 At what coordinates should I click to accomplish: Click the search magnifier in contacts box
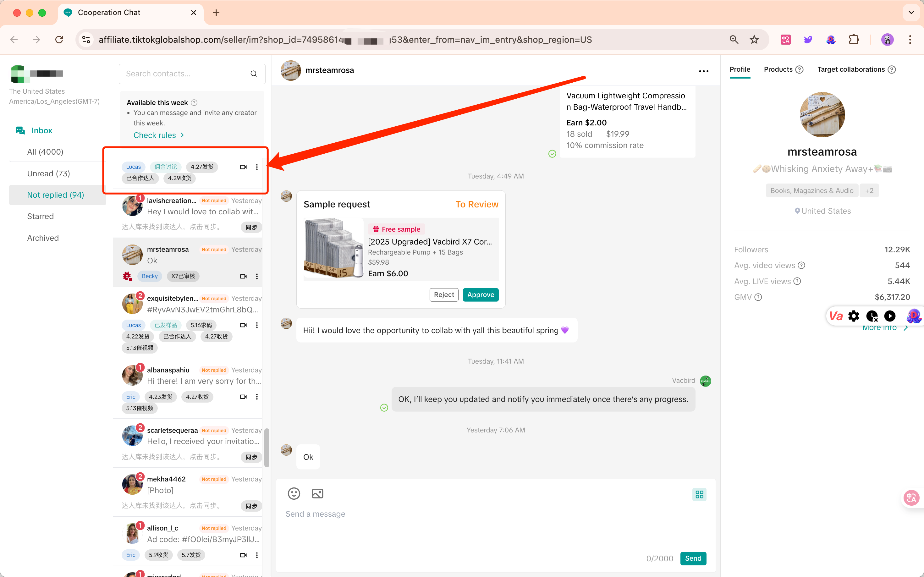pos(253,74)
